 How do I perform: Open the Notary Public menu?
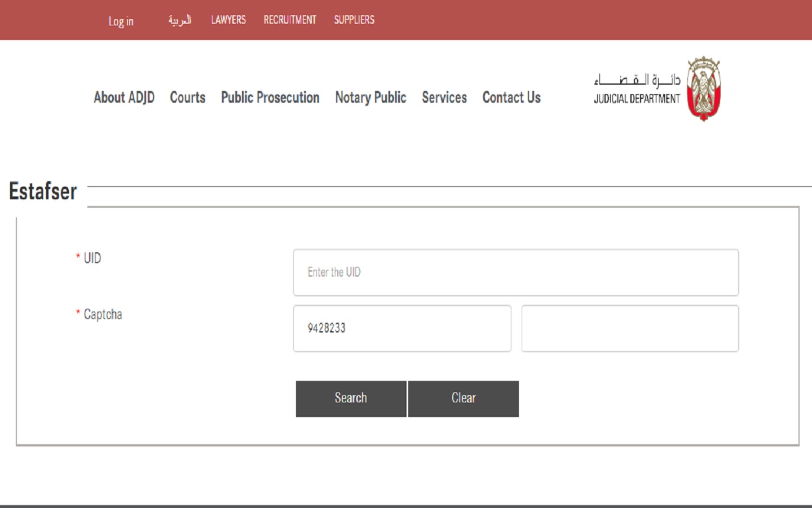pyautogui.click(x=370, y=98)
